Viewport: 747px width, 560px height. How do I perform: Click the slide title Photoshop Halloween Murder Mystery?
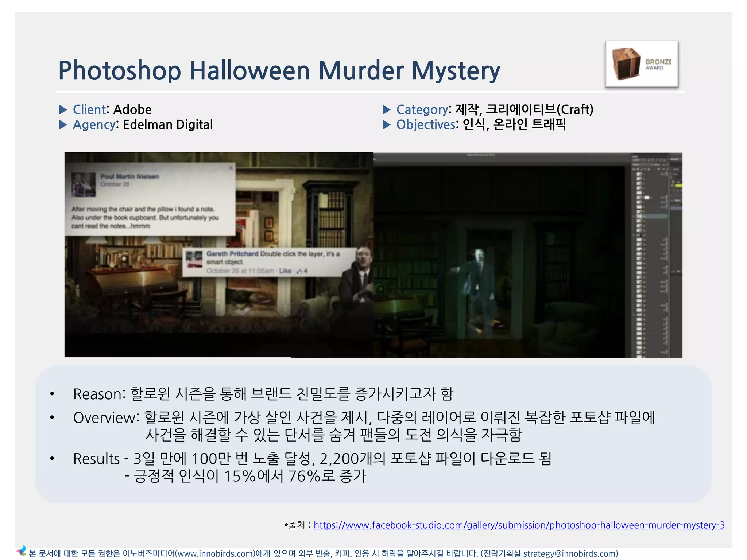click(279, 71)
